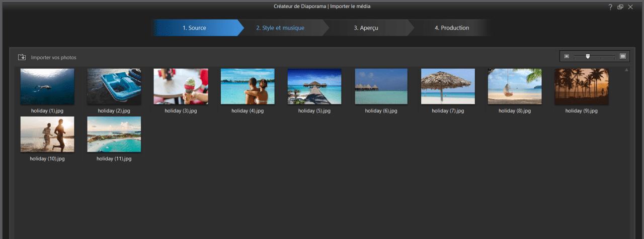644x239 pixels.
Task: Click the file name holiday (11).jpg
Action: point(114,159)
